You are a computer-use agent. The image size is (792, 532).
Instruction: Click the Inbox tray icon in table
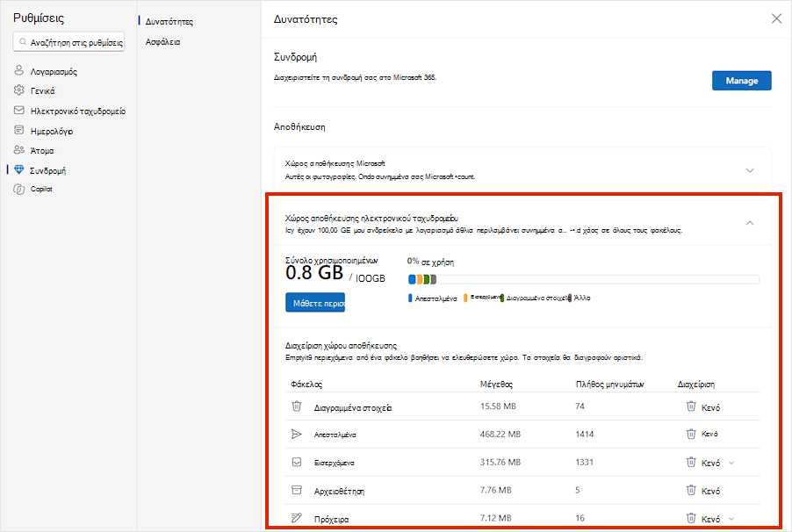point(297,462)
